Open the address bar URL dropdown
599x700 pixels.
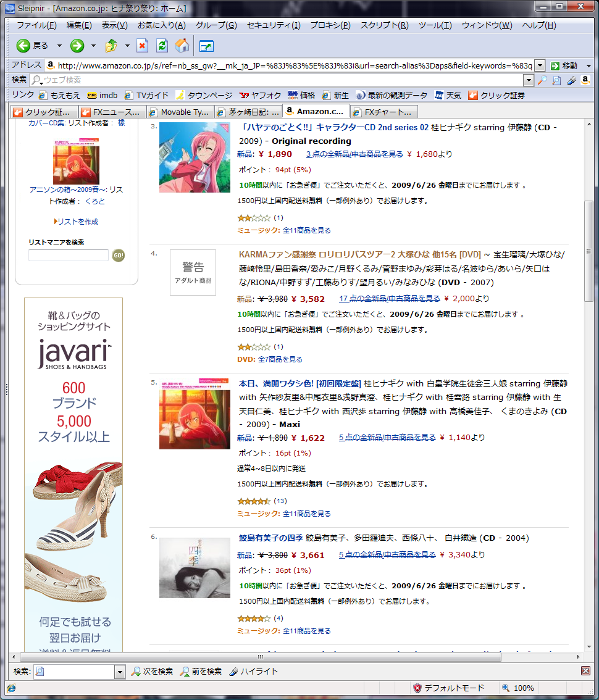pos(540,65)
